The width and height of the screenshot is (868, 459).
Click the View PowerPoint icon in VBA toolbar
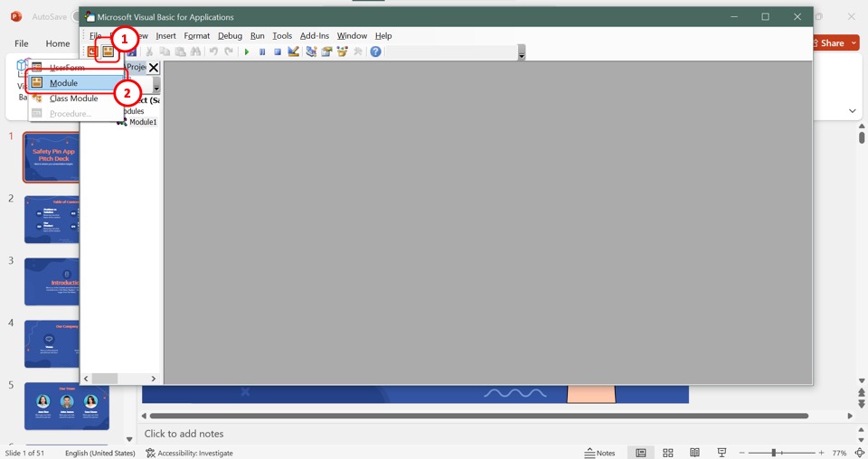coord(92,52)
